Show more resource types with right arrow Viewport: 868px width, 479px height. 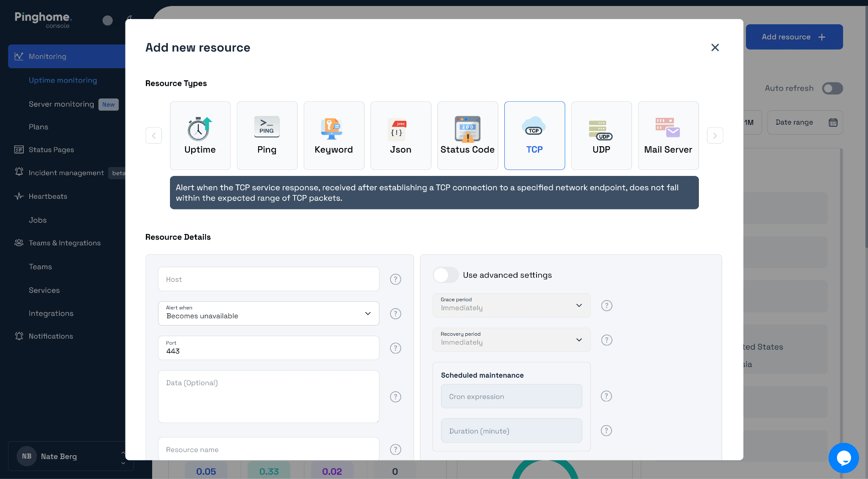[715, 136]
